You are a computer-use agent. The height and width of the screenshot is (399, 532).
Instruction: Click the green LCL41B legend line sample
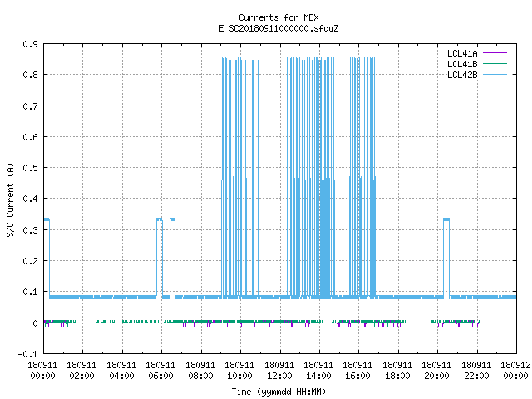495,63
